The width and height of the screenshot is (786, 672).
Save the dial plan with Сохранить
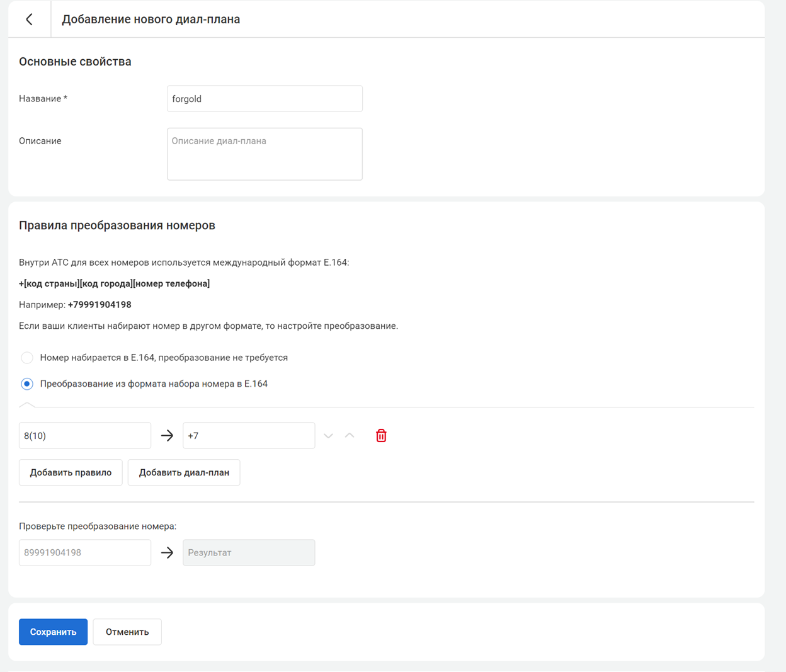[x=53, y=632]
